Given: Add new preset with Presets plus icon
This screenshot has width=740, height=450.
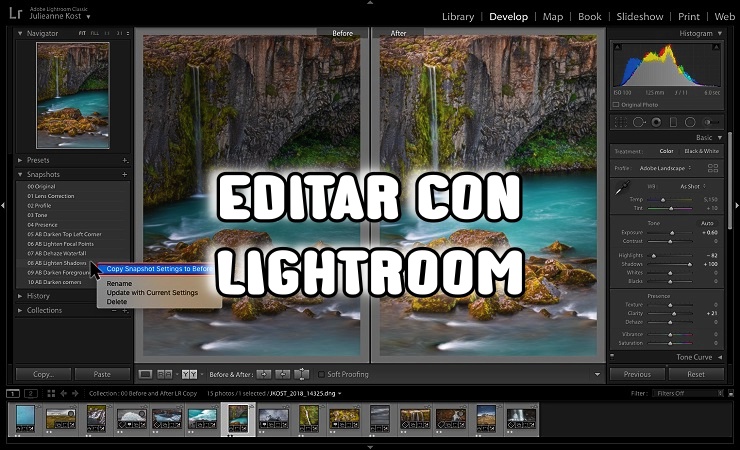Looking at the screenshot, I should tap(125, 160).
